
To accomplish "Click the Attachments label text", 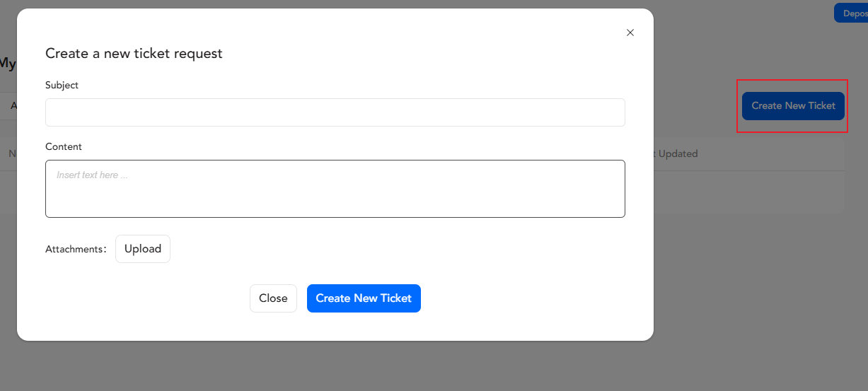I will (75, 250).
